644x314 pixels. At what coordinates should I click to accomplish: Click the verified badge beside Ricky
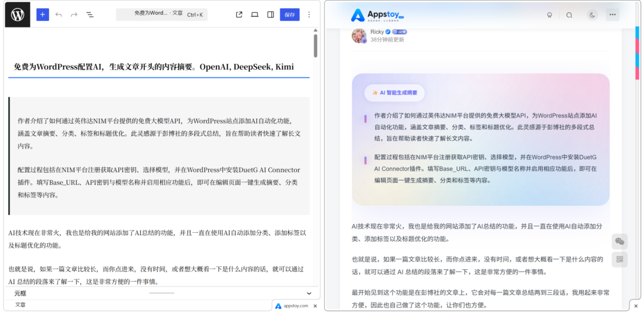click(388, 32)
